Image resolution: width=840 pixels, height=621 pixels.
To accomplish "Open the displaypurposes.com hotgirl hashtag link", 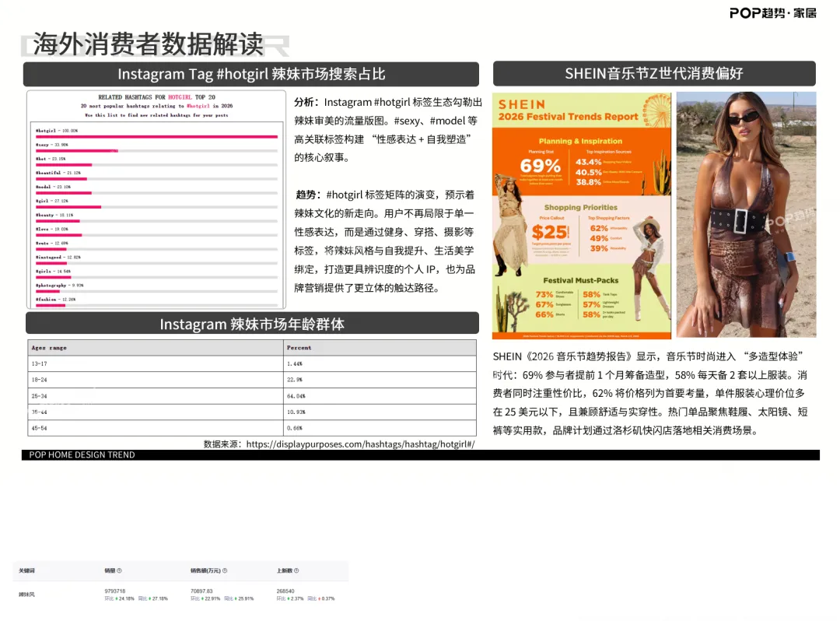I will (360, 444).
